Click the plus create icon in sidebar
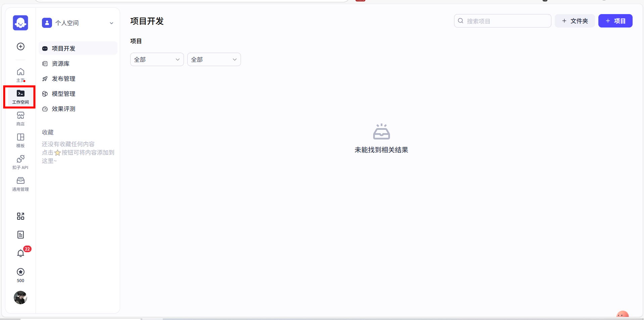644x320 pixels. pyautogui.click(x=20, y=47)
